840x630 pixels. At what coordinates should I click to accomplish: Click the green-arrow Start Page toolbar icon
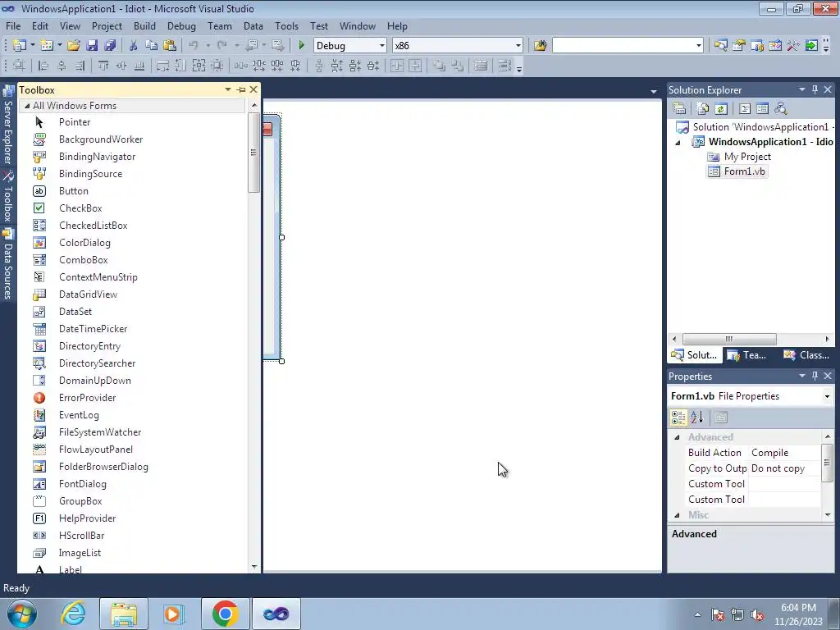pos(811,46)
